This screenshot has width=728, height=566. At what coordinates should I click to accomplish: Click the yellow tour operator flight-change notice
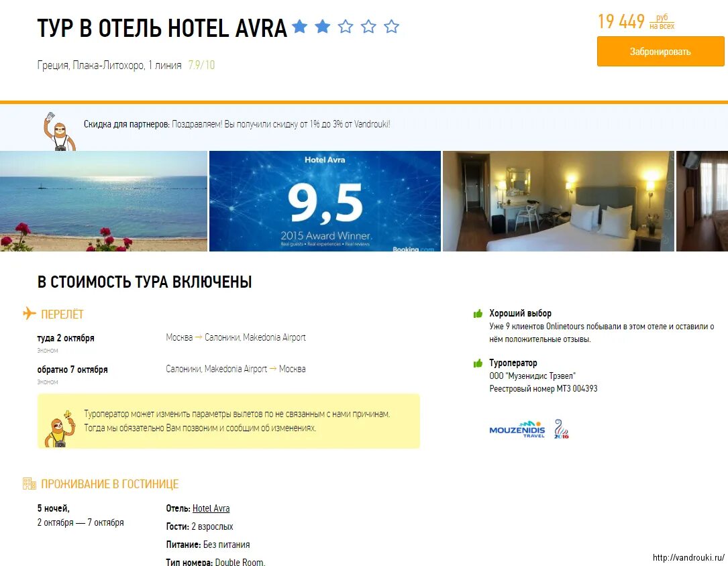228,421
